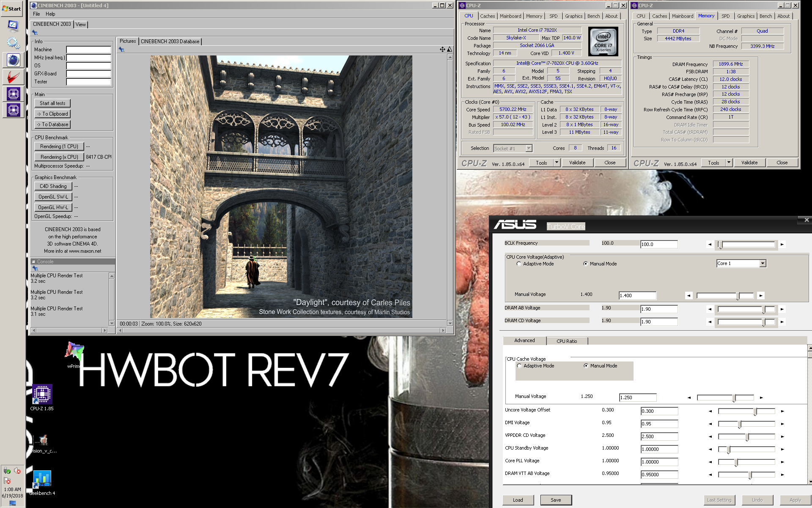
Task: Switch to CPU Ratio tab in TurboV
Action: pos(567,341)
